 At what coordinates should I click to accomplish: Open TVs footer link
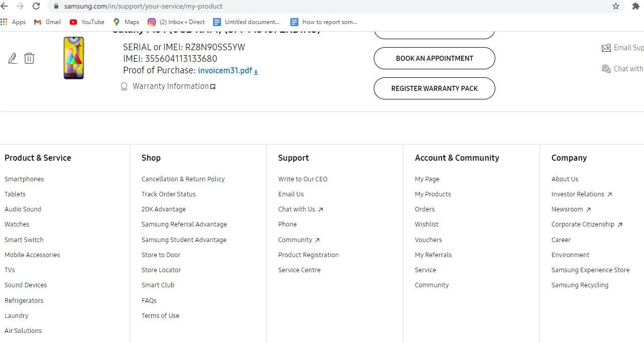(10, 270)
